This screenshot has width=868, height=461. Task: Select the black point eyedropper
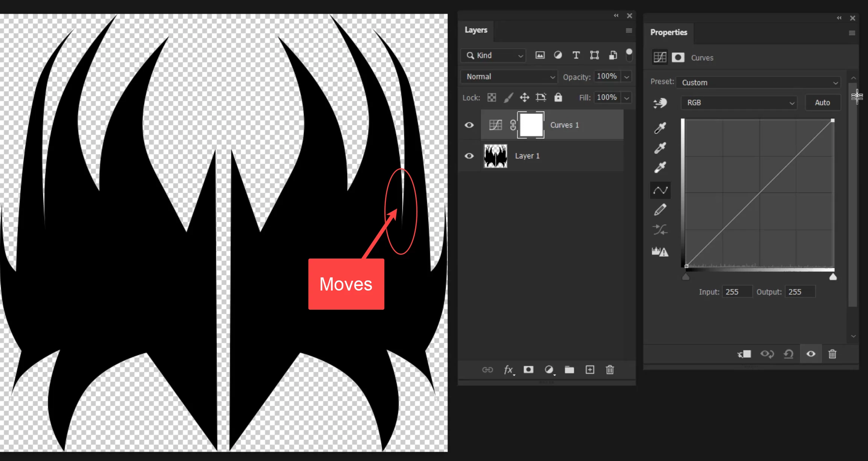660,128
